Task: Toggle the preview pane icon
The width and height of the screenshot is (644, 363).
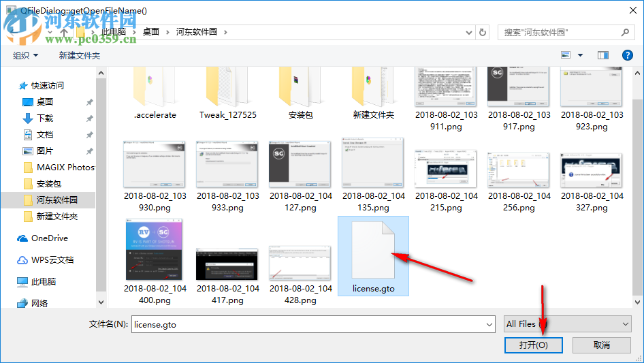Action: point(603,55)
